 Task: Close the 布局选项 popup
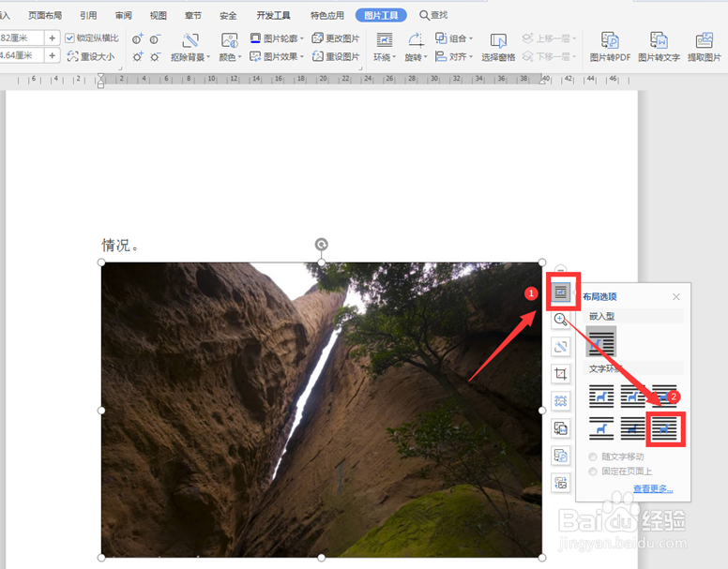pos(676,297)
